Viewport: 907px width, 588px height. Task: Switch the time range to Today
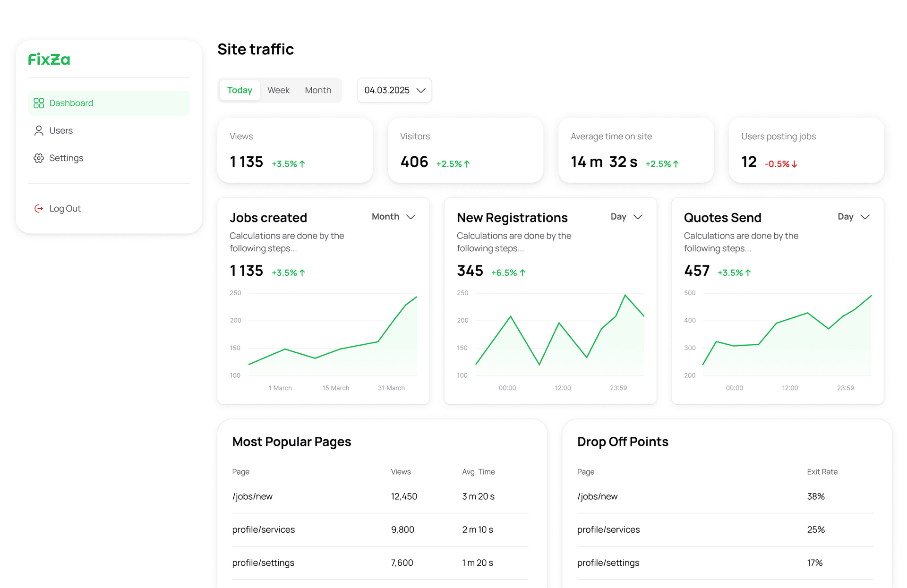(x=240, y=90)
